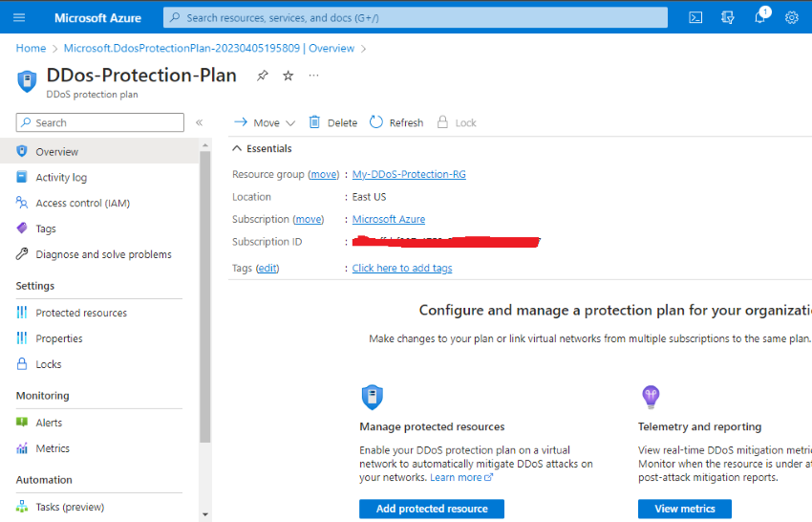The height and width of the screenshot is (522, 812).
Task: Click the Activity log icon
Action: tap(22, 177)
